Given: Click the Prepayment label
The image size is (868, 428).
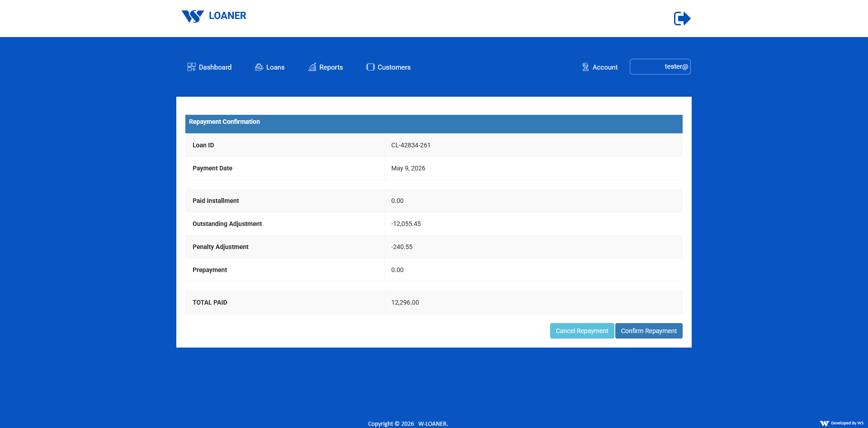Looking at the screenshot, I should (x=210, y=270).
